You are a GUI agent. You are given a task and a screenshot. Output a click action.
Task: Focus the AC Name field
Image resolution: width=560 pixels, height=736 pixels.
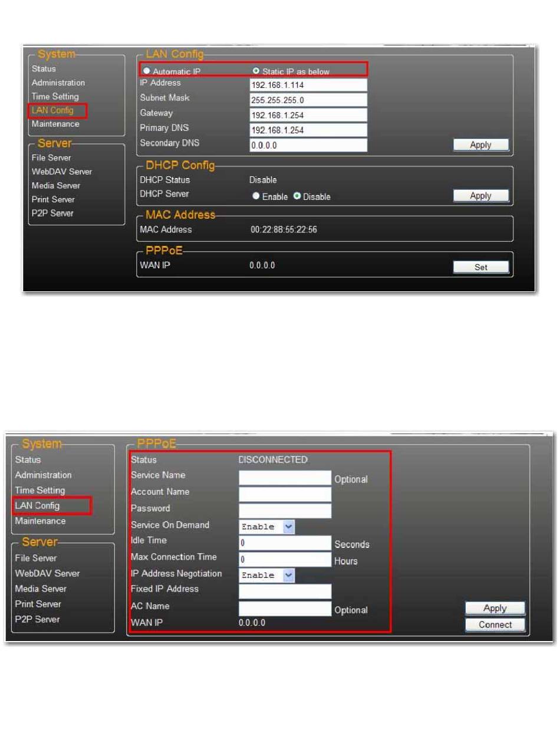click(x=285, y=608)
